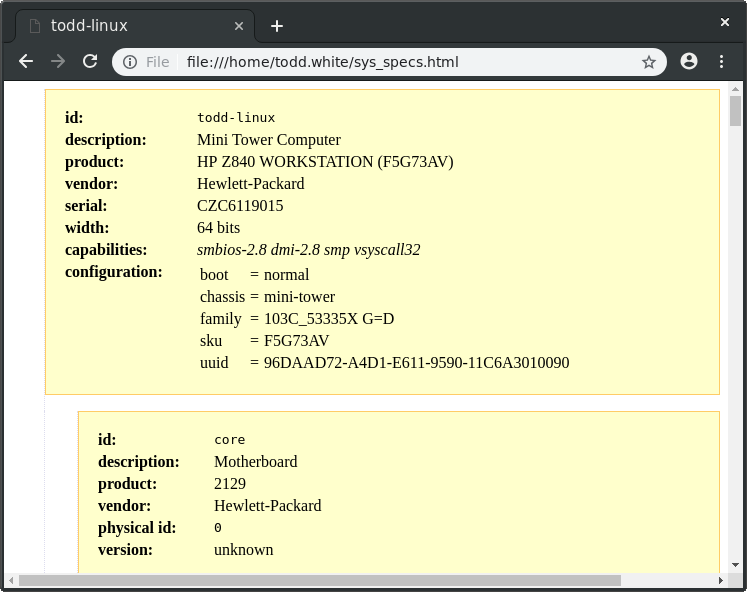The image size is (747, 592).
Task: Click capabilities 'smbios-2.8 dmi-2.8 smp vsyscall32'
Action: point(309,250)
